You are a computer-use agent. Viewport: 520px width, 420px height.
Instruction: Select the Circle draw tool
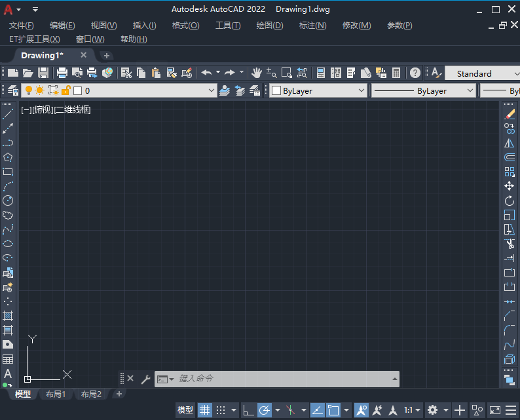click(8, 200)
